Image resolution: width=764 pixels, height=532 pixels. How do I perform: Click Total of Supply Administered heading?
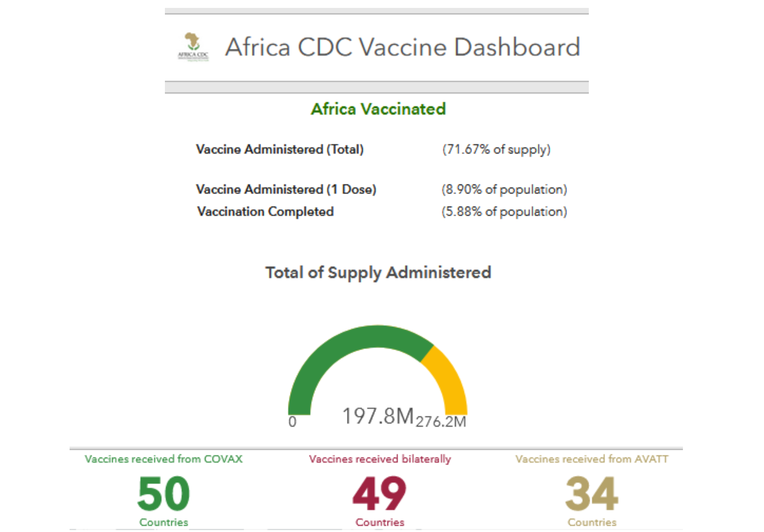coord(378,272)
